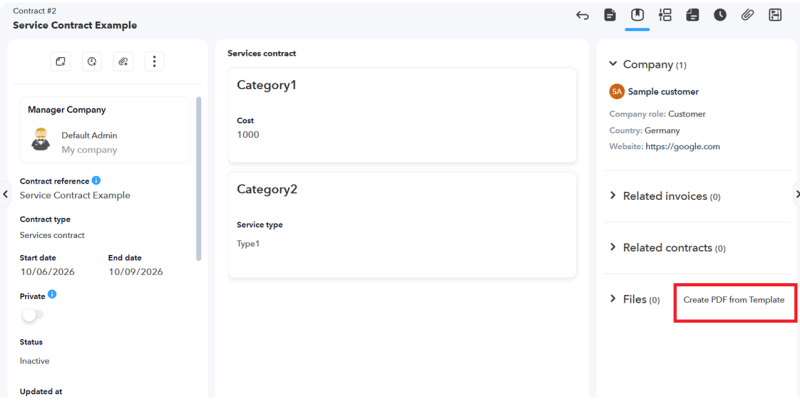Select the active bookmark tab in header
Screen dimensions: 800x401
637,15
